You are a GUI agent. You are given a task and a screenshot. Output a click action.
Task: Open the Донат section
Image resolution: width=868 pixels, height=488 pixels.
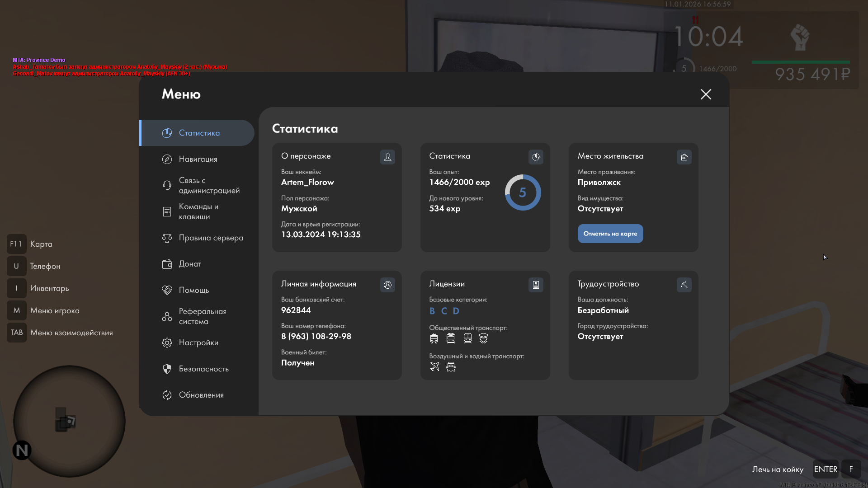(x=190, y=264)
